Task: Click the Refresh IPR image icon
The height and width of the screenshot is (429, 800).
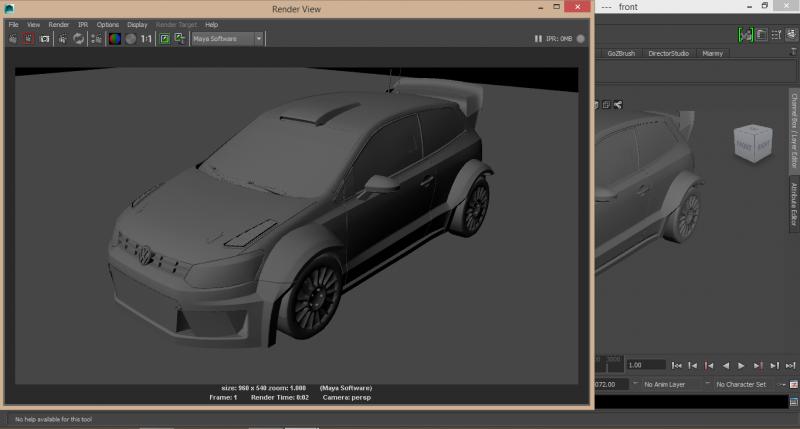Action: [x=78, y=39]
